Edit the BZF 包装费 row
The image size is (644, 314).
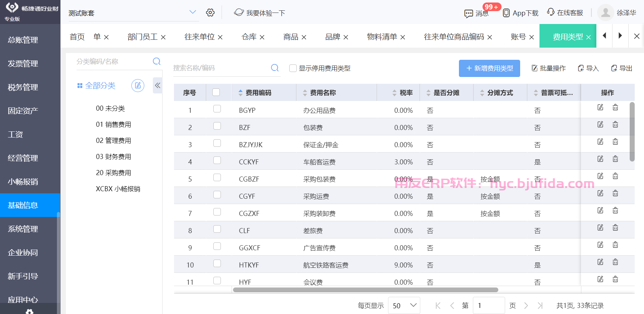tap(600, 125)
